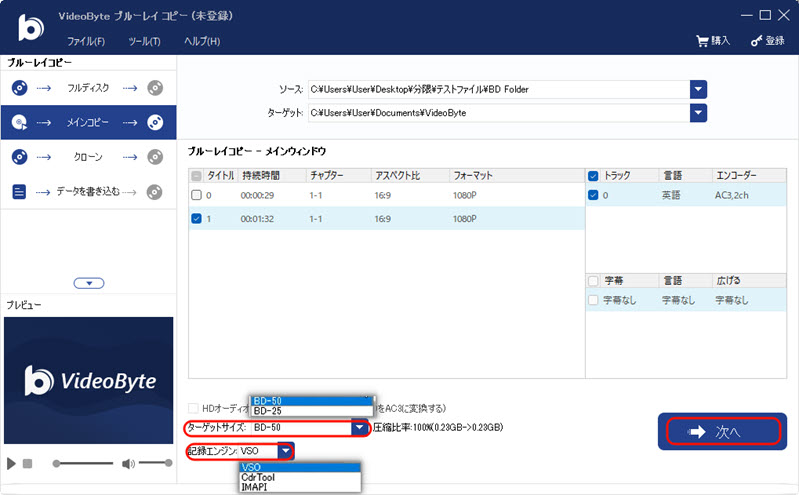Image resolution: width=799 pixels, height=495 pixels.
Task: Choose VSO in the engine list
Action: (x=300, y=467)
